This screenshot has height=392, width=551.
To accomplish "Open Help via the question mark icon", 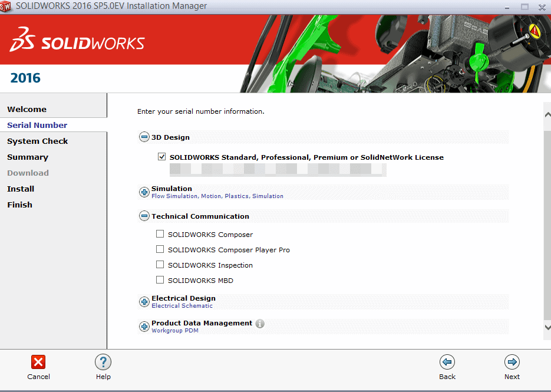I will click(103, 362).
